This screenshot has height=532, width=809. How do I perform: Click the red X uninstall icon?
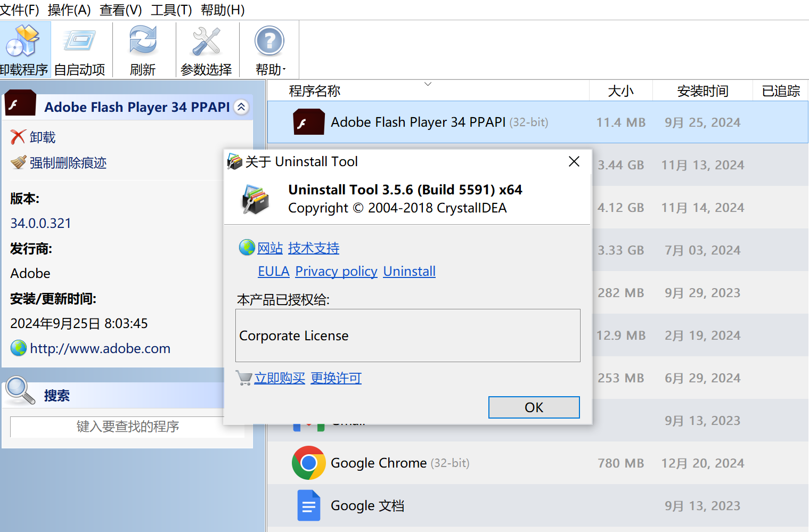point(18,137)
